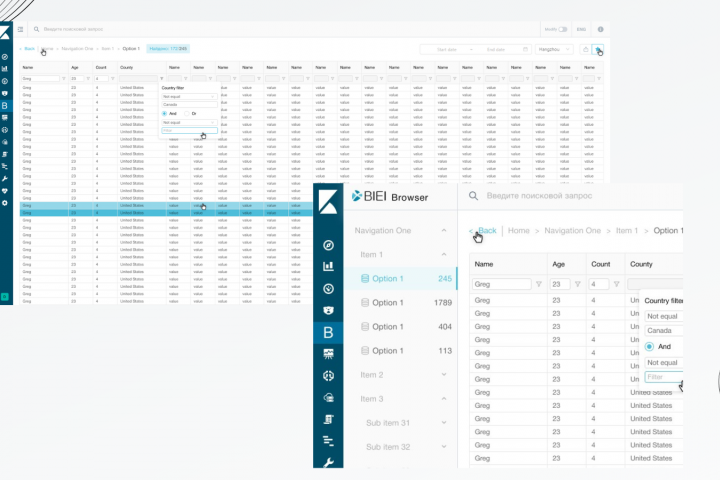Select the B module icon in enlarged sidebar
This screenshot has width=720, height=480.
[x=328, y=332]
